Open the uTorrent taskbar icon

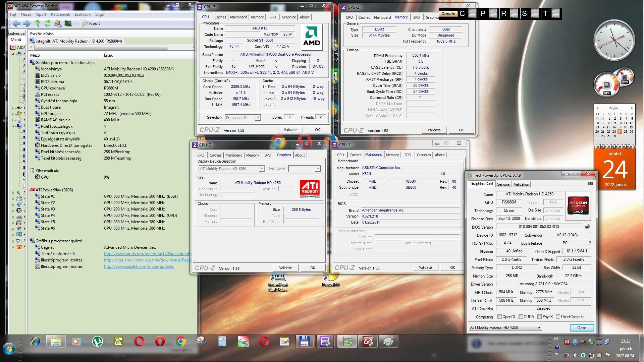pos(98,342)
